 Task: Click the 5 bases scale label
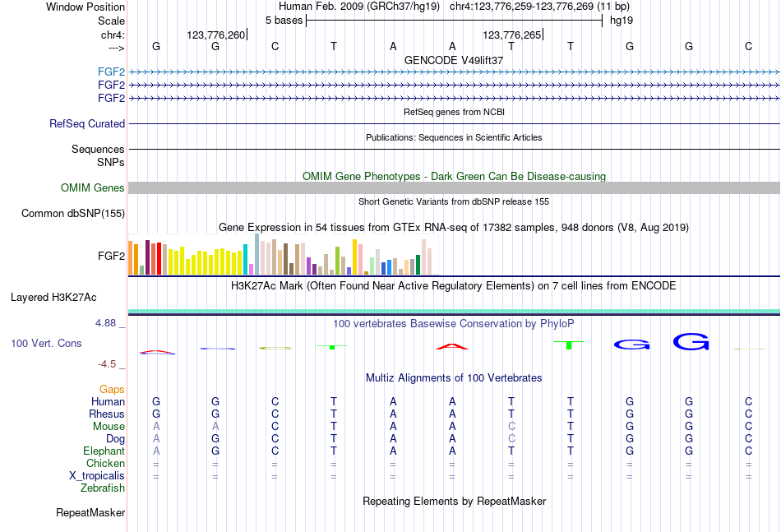pyautogui.click(x=284, y=21)
